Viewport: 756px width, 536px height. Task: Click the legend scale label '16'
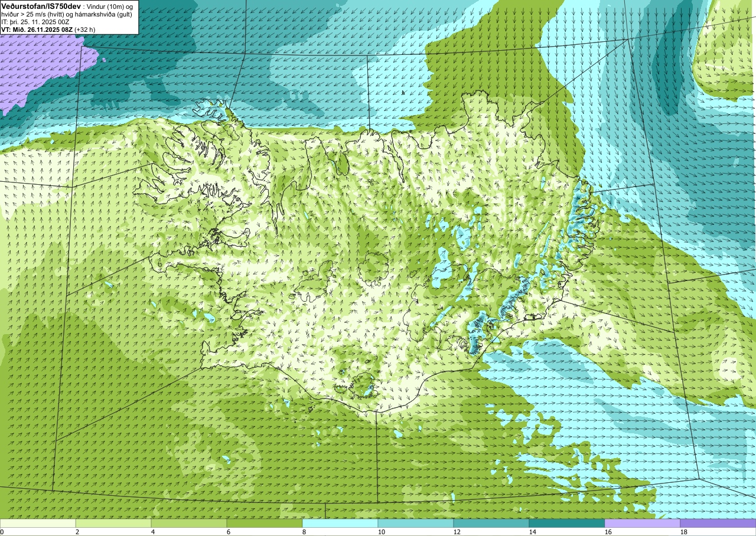(608, 532)
